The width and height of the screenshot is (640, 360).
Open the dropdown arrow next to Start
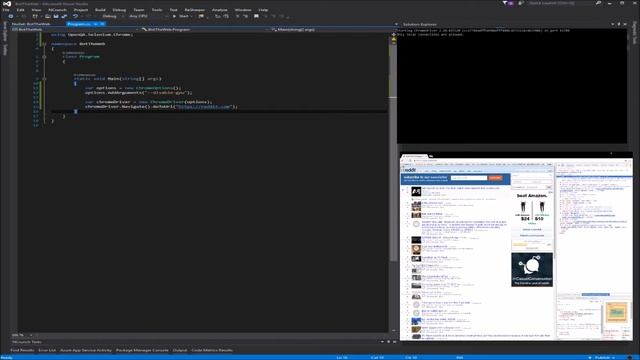click(x=191, y=16)
